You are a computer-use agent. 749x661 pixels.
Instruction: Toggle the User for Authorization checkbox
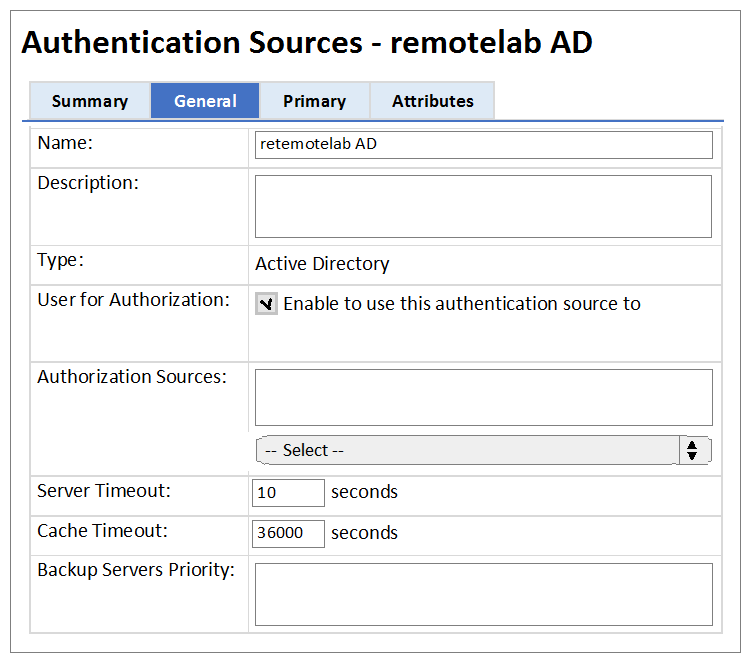coord(266,304)
